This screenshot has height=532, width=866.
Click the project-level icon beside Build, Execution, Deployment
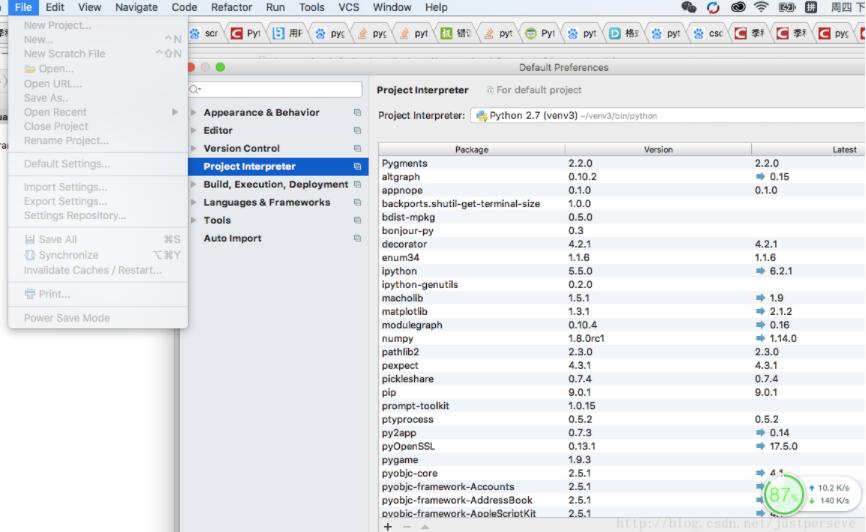(357, 185)
